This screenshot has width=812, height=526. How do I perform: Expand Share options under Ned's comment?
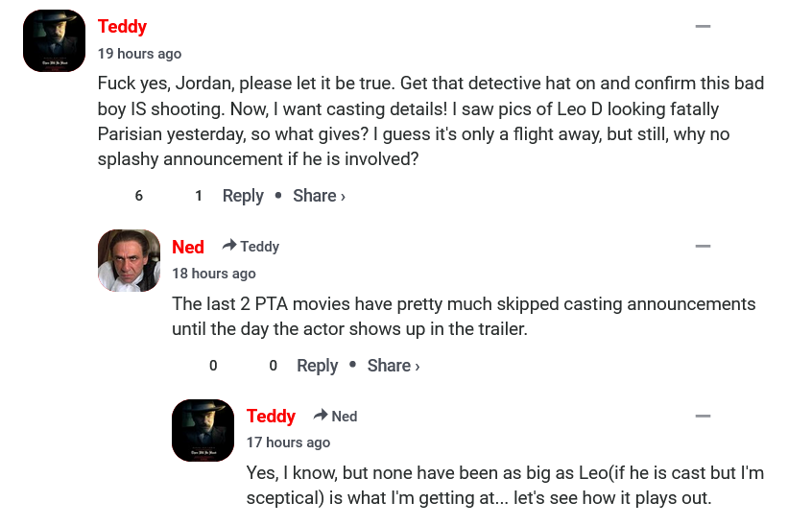click(393, 366)
